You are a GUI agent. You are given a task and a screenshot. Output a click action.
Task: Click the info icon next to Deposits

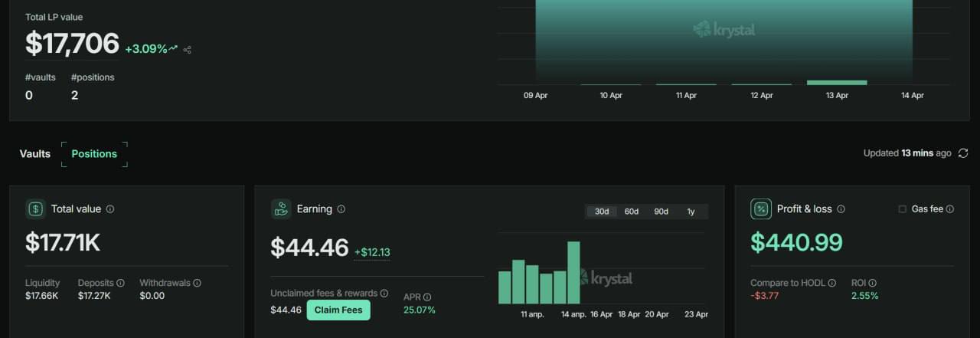point(120,283)
